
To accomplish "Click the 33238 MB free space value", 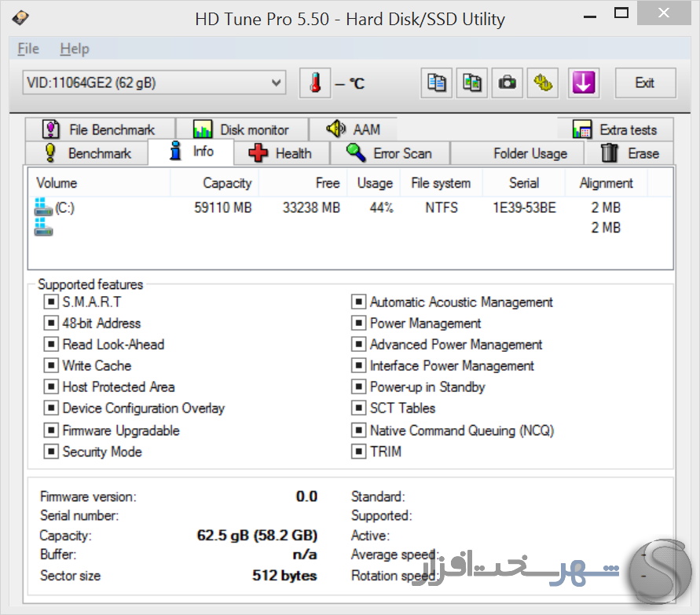I will 311,207.
